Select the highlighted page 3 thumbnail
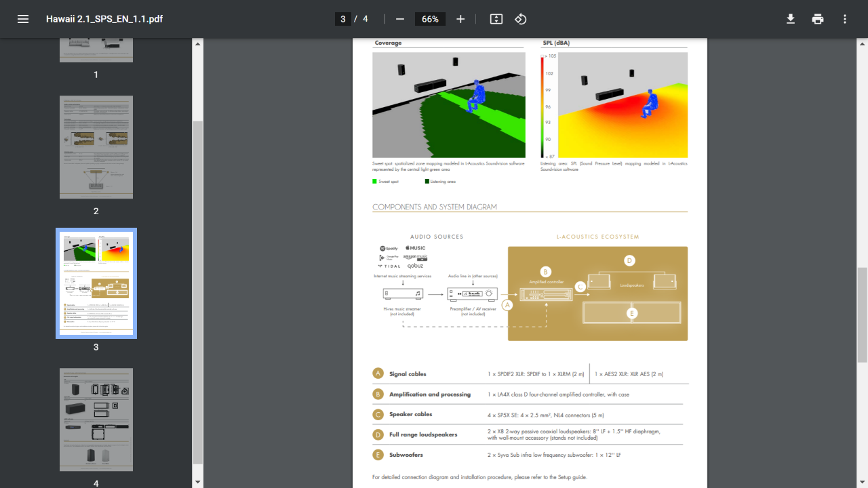868x488 pixels. coord(96,283)
